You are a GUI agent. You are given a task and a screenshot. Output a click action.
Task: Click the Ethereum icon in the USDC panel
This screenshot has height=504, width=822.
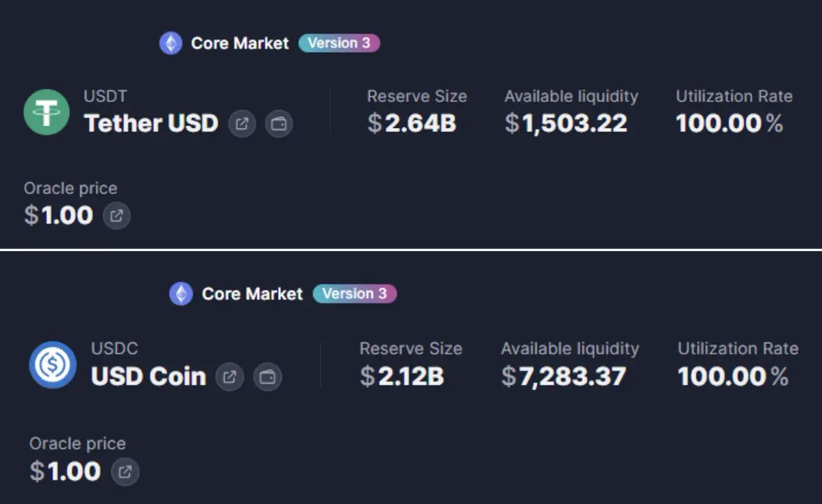(181, 294)
